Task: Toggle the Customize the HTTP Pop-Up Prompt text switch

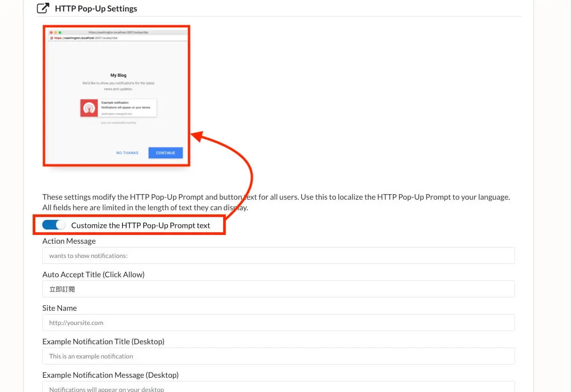Action: click(x=54, y=225)
